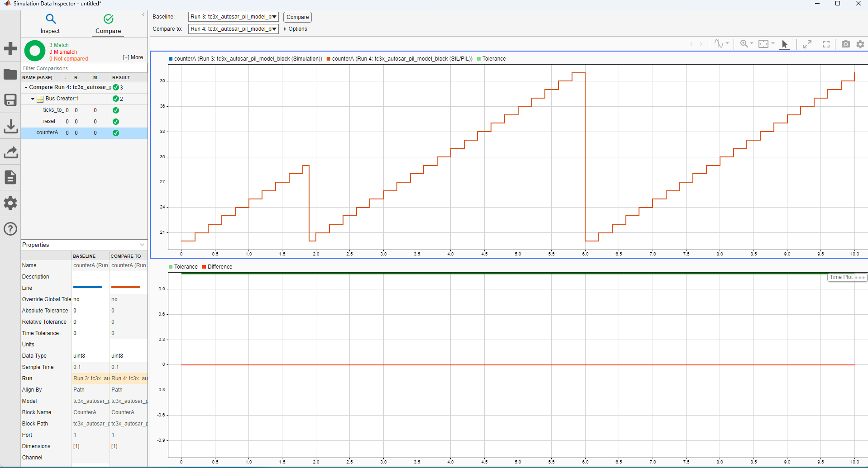The image size is (868, 468).
Task: Open a new run with the plus icon
Action: pos(10,48)
